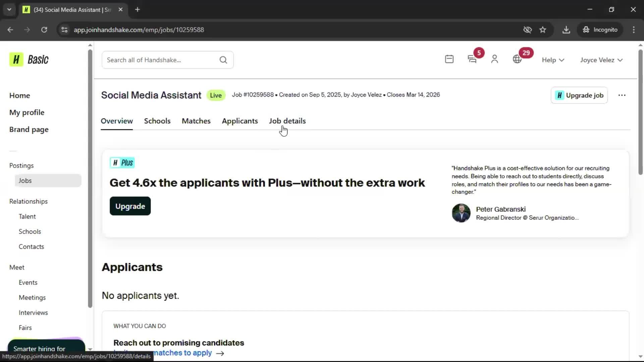Click the Live status badge
644x362 pixels.
coord(216,95)
